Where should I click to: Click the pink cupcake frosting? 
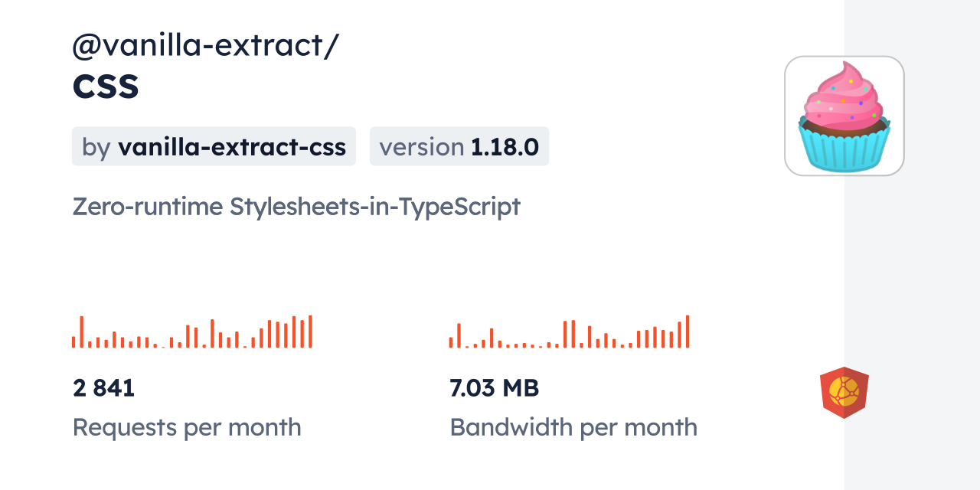[843, 96]
